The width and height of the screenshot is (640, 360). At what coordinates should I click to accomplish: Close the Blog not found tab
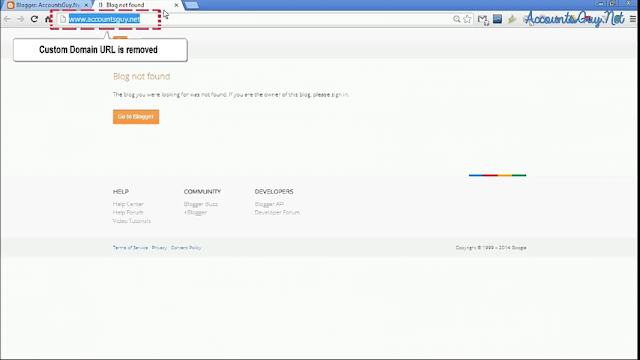[176, 5]
